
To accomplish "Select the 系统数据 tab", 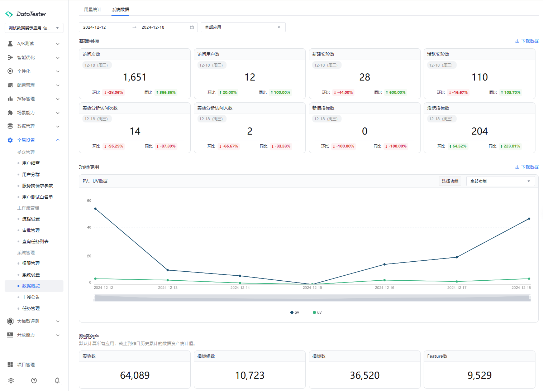I will tap(120, 10).
